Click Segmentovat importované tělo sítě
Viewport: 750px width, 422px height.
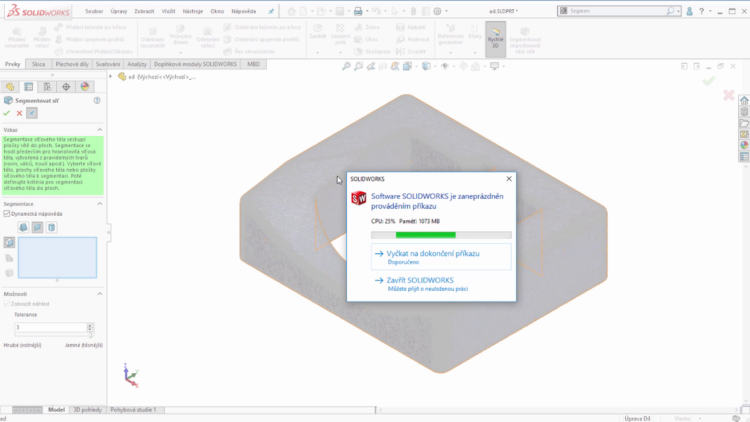point(525,40)
